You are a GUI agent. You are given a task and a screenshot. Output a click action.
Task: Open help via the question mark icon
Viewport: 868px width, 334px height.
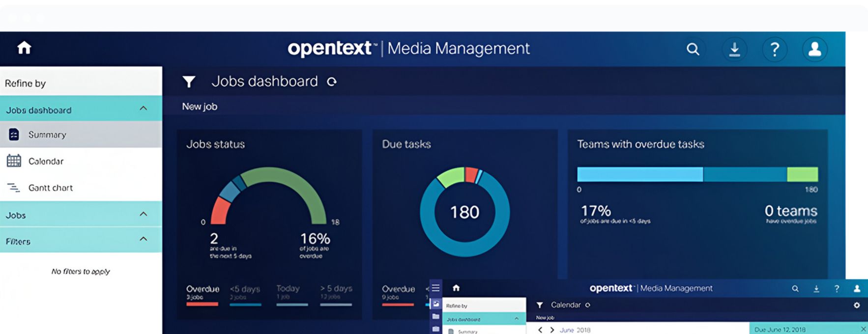pos(775,49)
